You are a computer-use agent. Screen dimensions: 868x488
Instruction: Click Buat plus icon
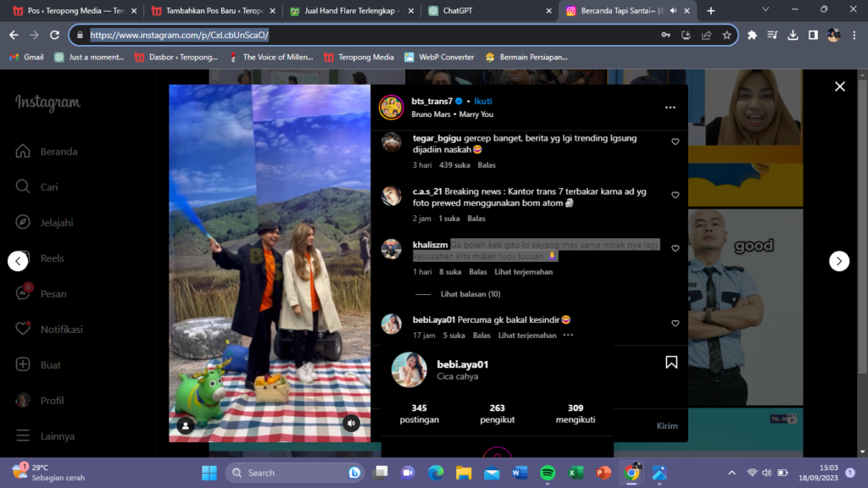(x=23, y=364)
